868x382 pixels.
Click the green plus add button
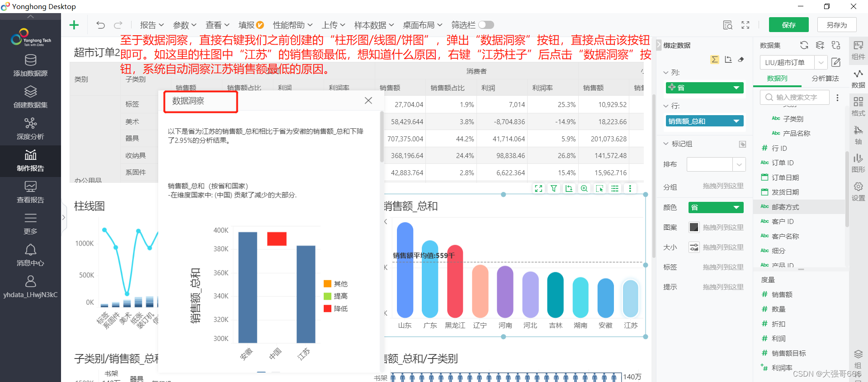click(74, 25)
